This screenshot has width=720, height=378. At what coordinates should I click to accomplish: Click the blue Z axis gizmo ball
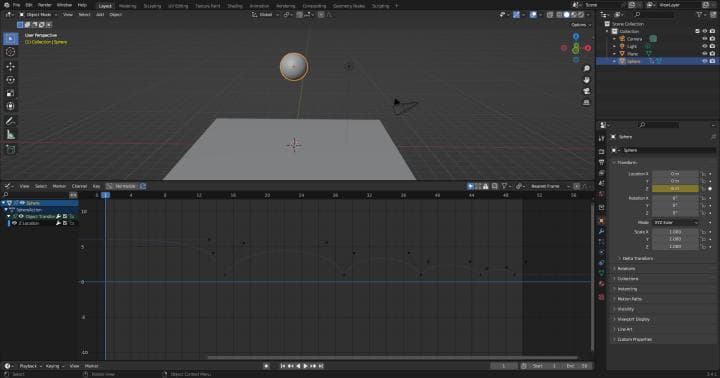576,36
